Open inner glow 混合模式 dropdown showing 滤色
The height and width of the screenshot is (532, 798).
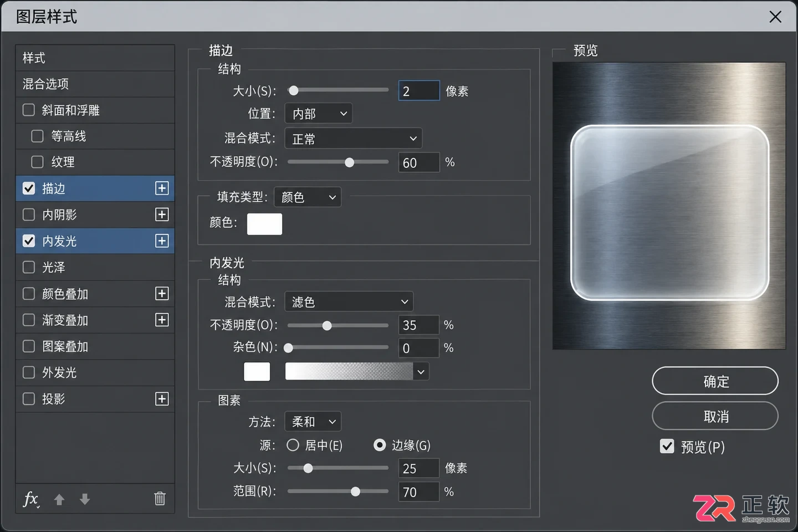[349, 301]
